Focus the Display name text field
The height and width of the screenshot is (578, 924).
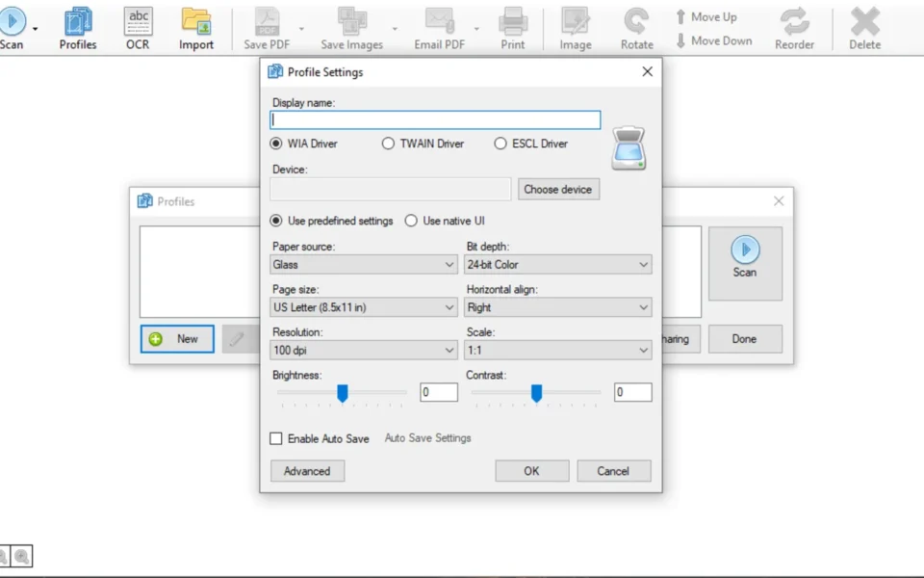tap(435, 119)
